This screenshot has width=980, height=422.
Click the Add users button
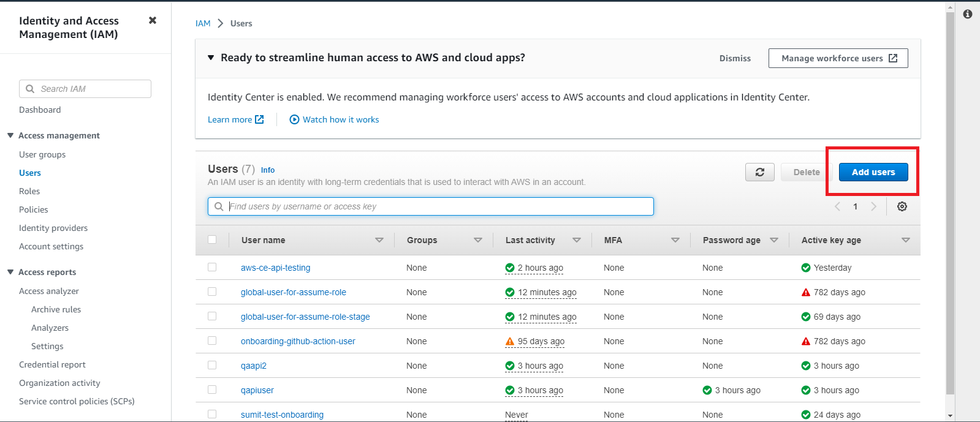coord(873,172)
